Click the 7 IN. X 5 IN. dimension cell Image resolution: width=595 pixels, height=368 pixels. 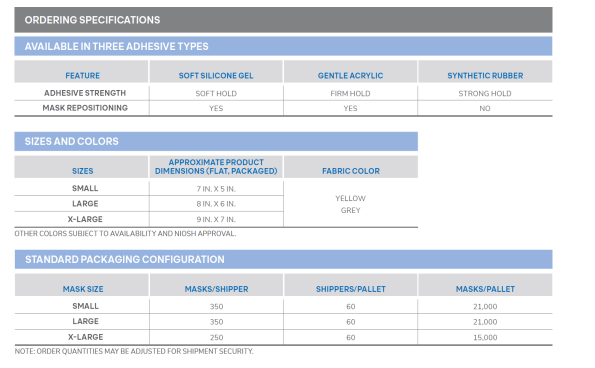click(x=216, y=189)
